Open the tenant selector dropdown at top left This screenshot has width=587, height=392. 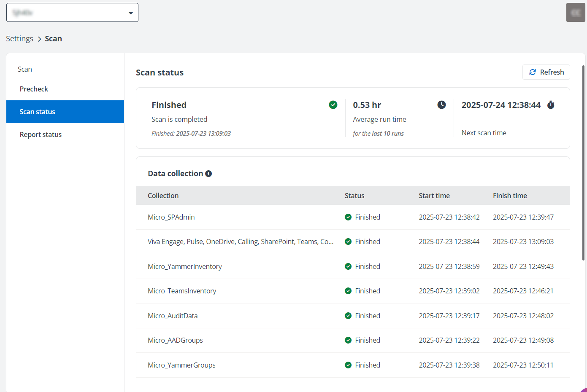[72, 12]
